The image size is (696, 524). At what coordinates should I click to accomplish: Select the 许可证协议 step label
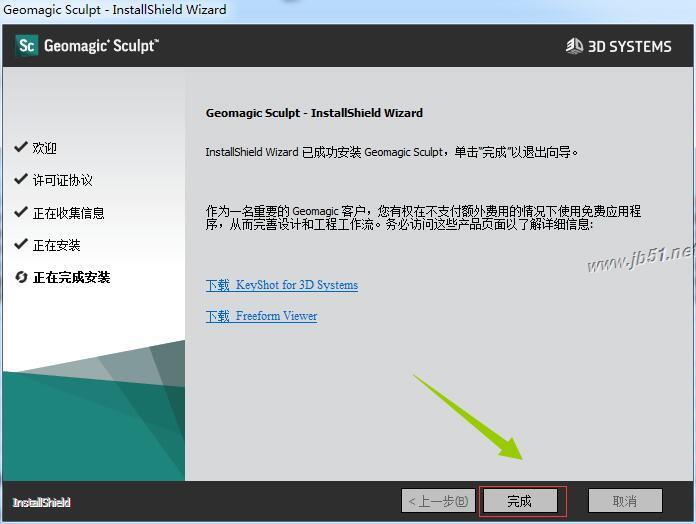(x=63, y=181)
